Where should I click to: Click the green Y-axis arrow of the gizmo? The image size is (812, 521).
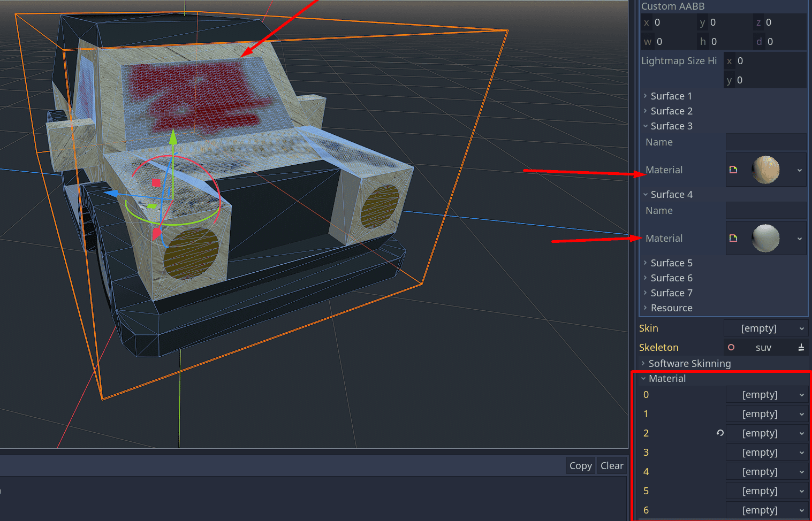(173, 137)
